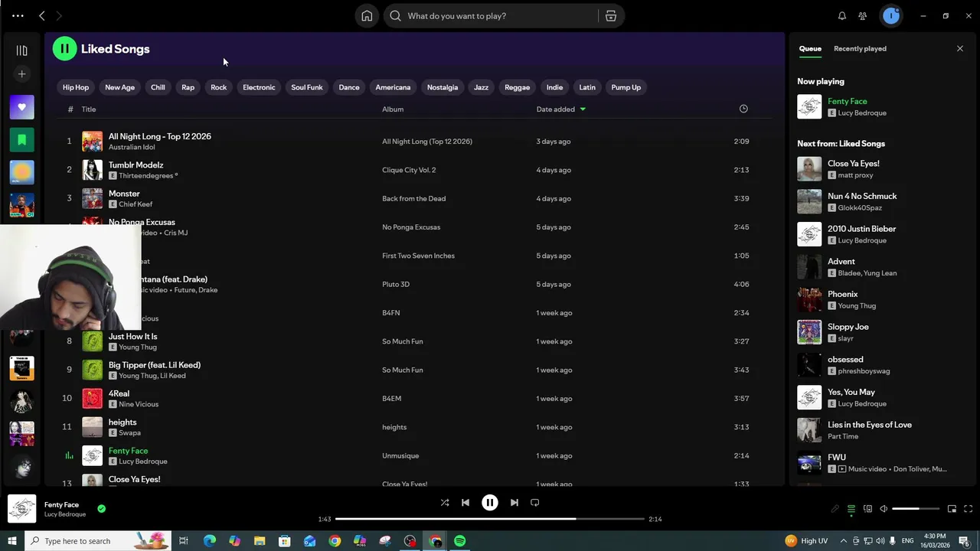This screenshot has height=551, width=980.
Task: Open the Liked Songs heart in the sidebar
Action: coord(21,107)
